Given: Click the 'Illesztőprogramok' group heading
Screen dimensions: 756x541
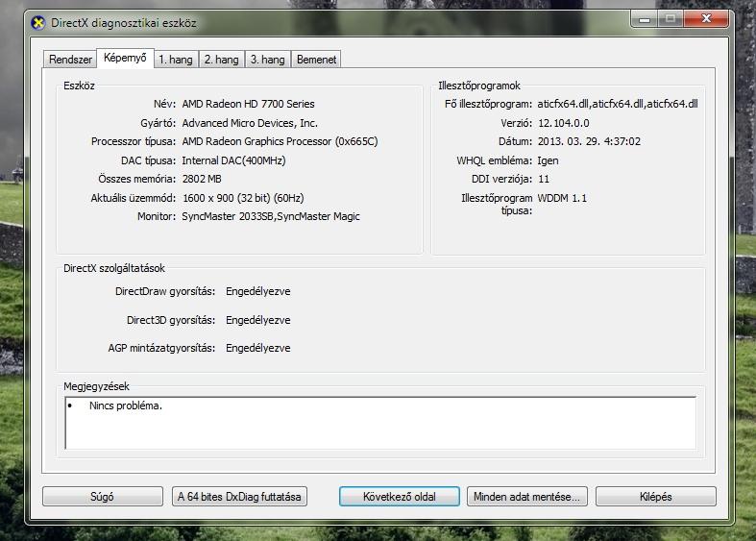Looking at the screenshot, I should click(479, 86).
